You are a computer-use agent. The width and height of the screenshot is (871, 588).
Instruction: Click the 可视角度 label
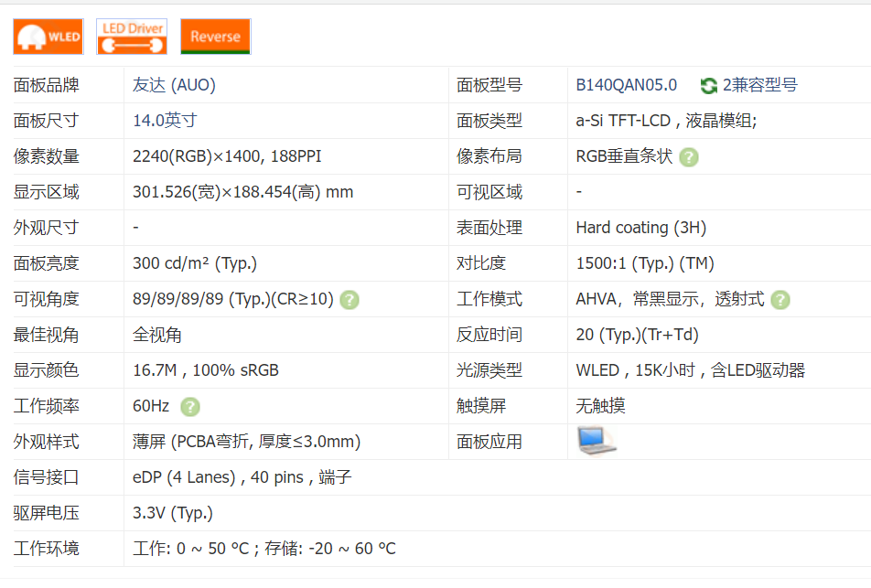[46, 299]
